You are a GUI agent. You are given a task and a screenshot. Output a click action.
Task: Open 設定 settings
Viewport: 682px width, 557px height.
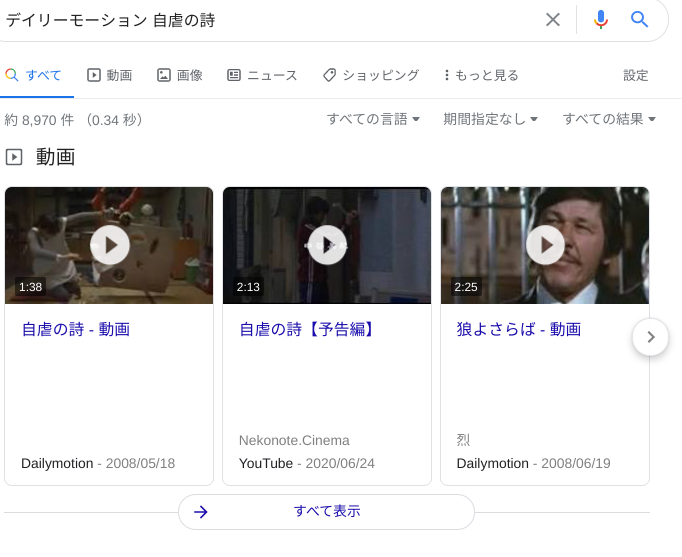635,75
